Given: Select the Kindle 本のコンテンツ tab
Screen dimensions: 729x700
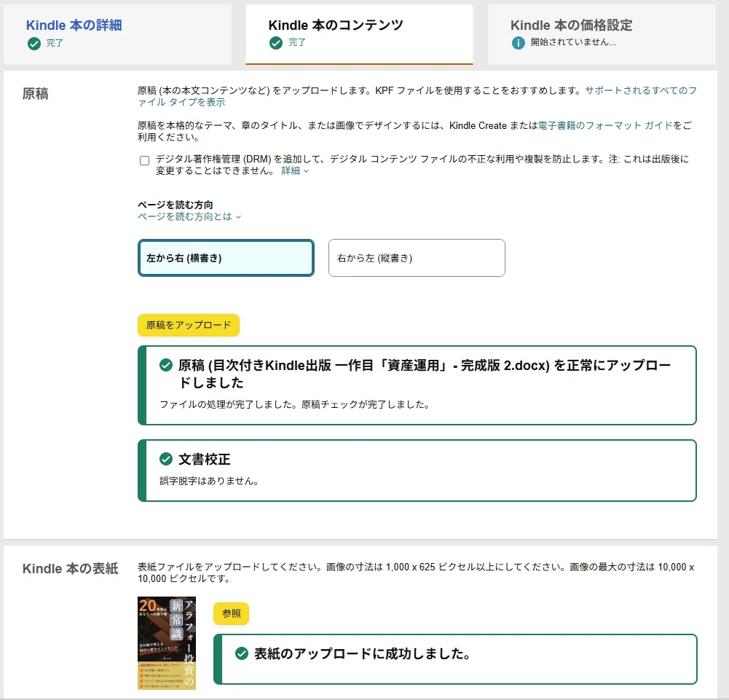Looking at the screenshot, I should pyautogui.click(x=359, y=34).
